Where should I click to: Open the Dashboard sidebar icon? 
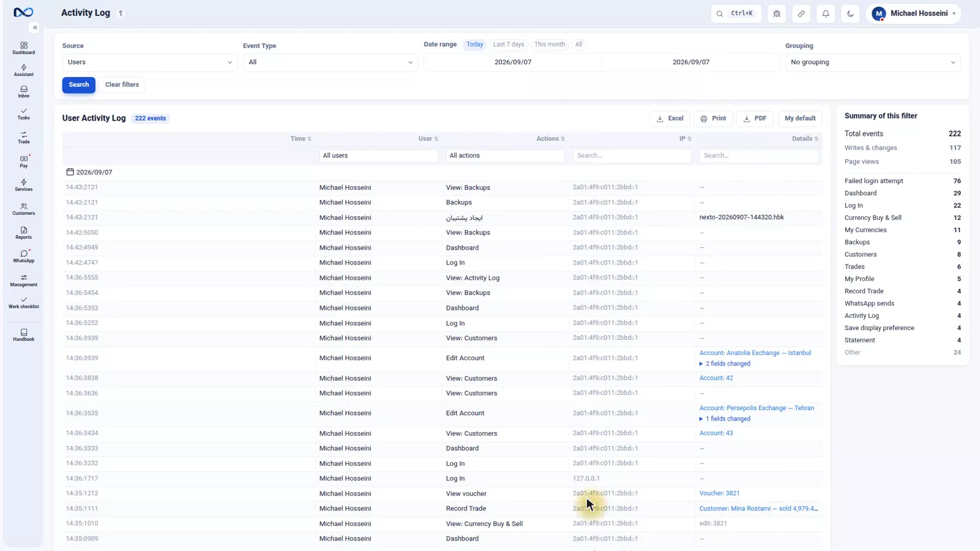23,48
